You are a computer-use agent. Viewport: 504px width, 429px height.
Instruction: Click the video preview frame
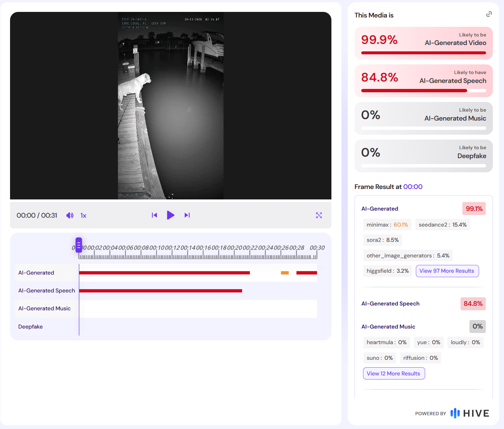(171, 106)
